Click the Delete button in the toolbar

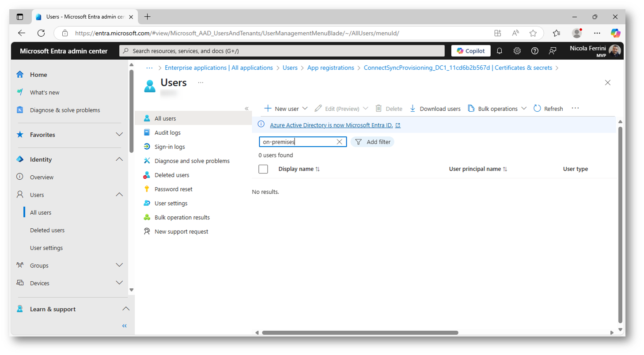tap(389, 109)
